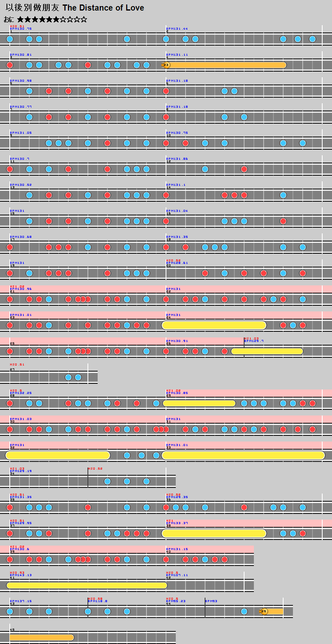Click the balloon note labeled 29
The height and width of the screenshot is (644, 332).
click(264, 611)
